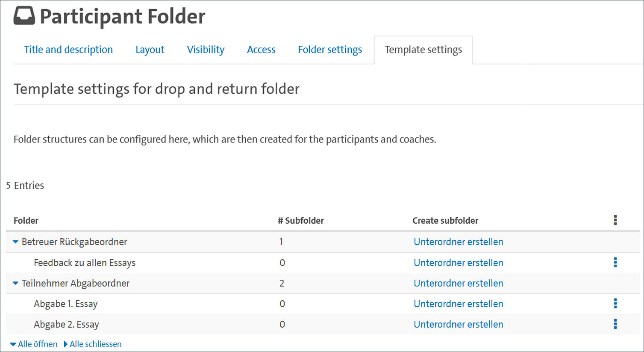Viewport: 644px width, 352px height.
Task: Collapse the Teilnehmer Abgabeordner folder
Action: (16, 283)
